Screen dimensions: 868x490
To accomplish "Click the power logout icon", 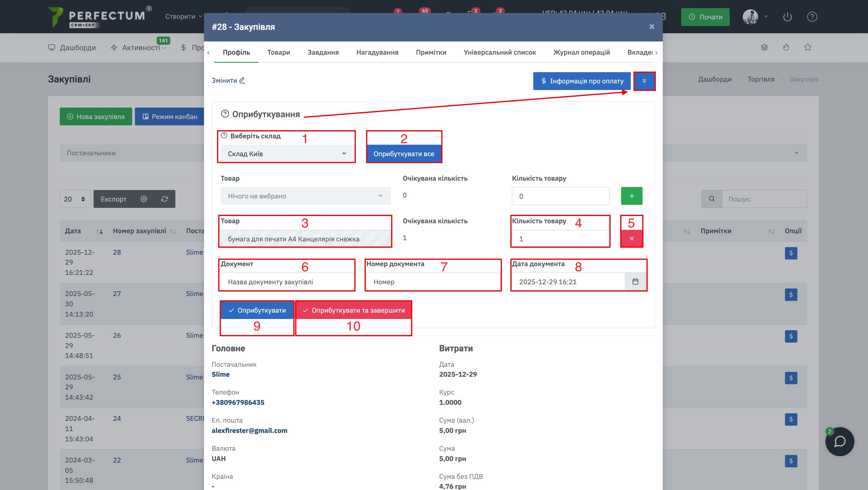I will (x=787, y=17).
